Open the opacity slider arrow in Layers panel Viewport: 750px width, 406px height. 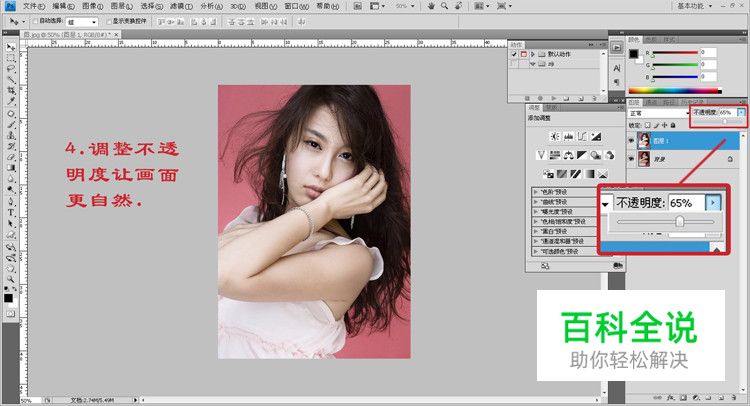pos(741,113)
